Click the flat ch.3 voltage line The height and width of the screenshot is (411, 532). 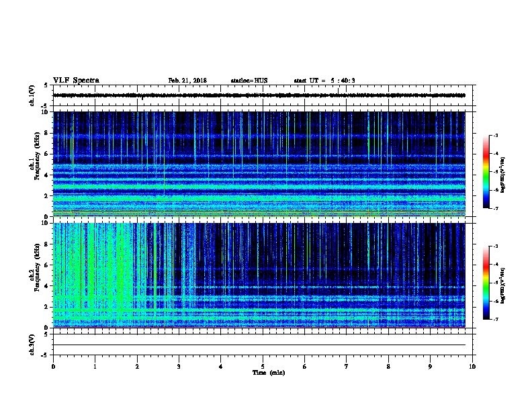[259, 345]
